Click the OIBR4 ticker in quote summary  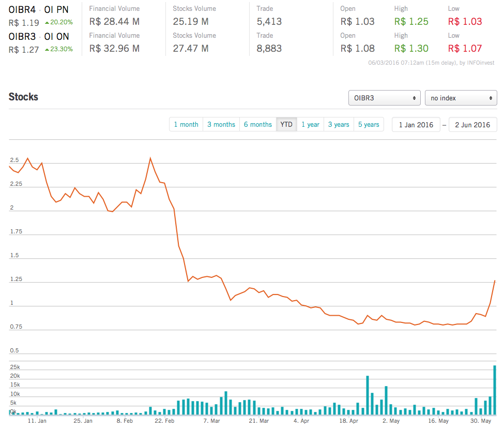point(22,9)
